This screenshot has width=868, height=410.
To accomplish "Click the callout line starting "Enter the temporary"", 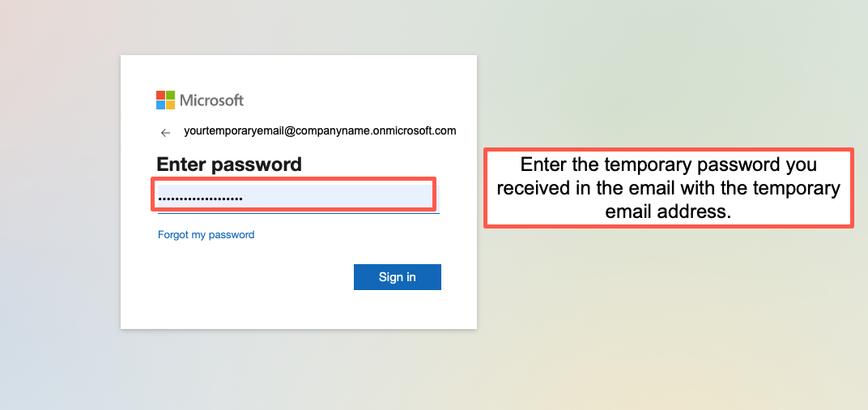I will 668,165.
